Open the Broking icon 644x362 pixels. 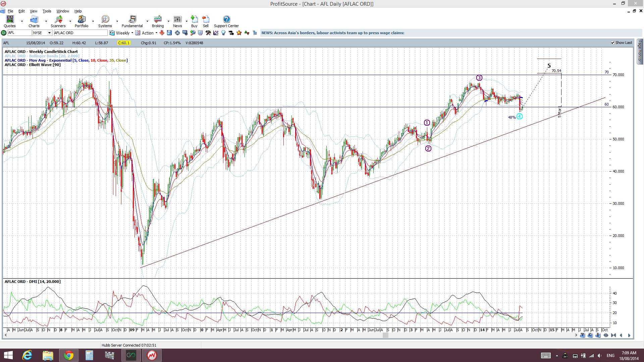pyautogui.click(x=158, y=21)
